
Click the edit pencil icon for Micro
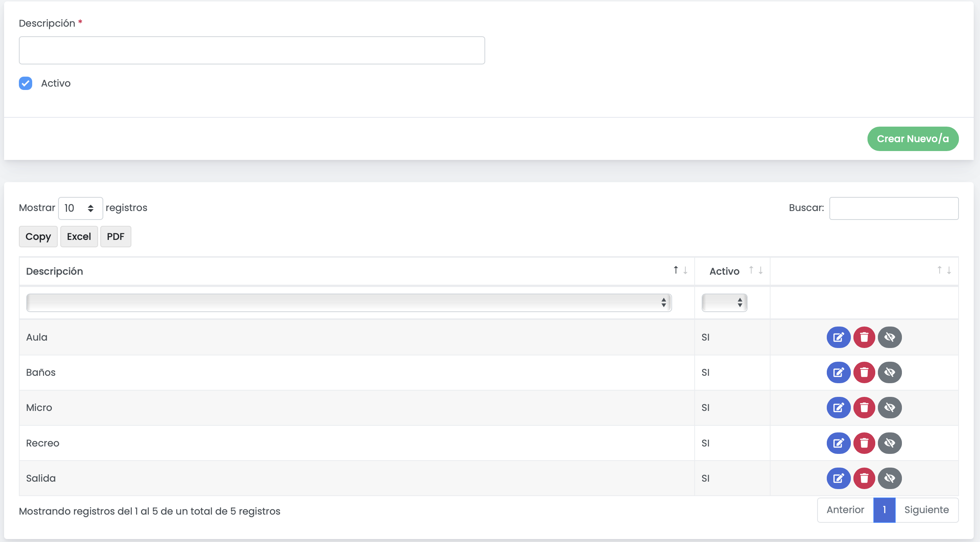[x=838, y=408]
